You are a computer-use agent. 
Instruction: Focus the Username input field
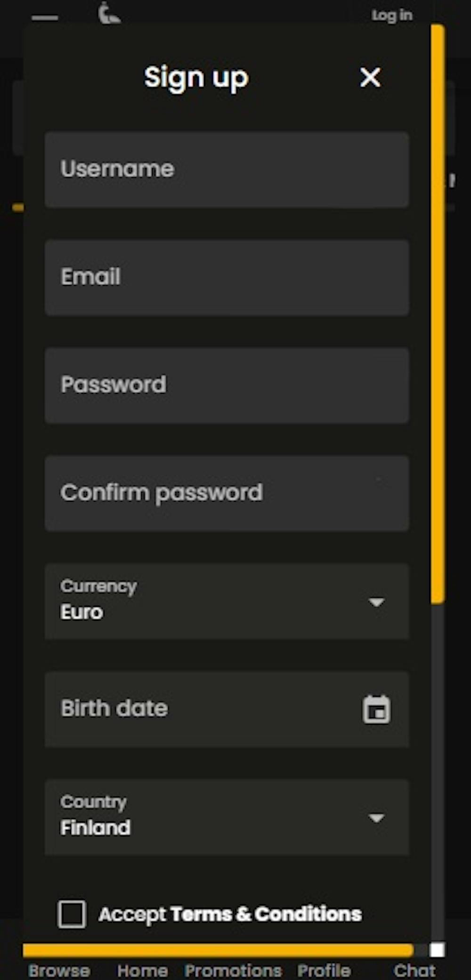227,170
